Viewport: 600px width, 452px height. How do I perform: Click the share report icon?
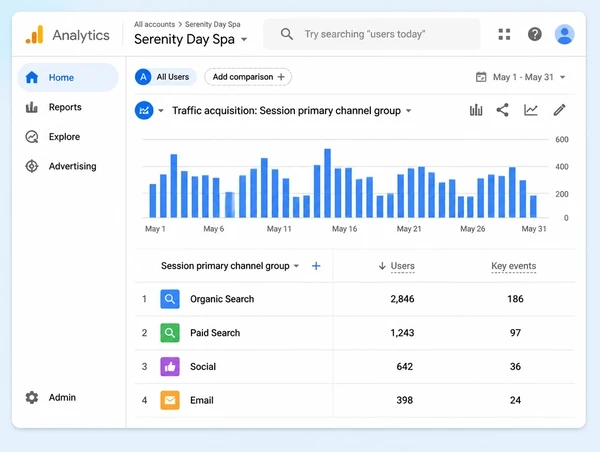pos(502,110)
